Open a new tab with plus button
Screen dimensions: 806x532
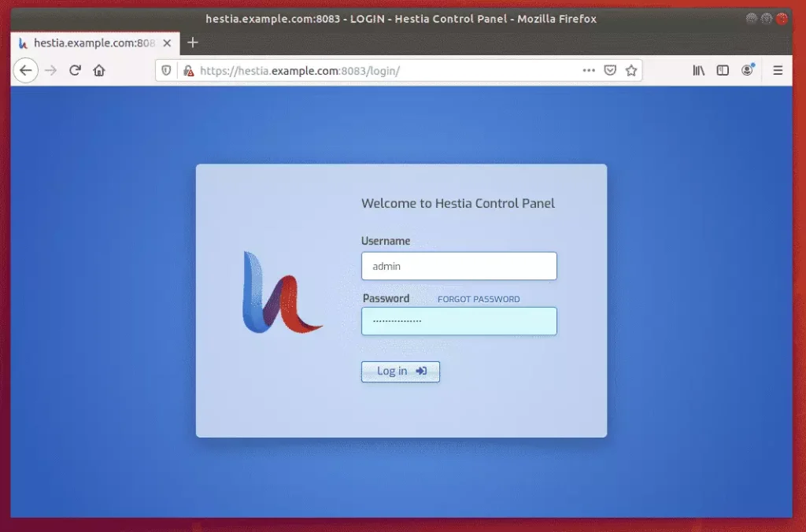[x=193, y=42]
